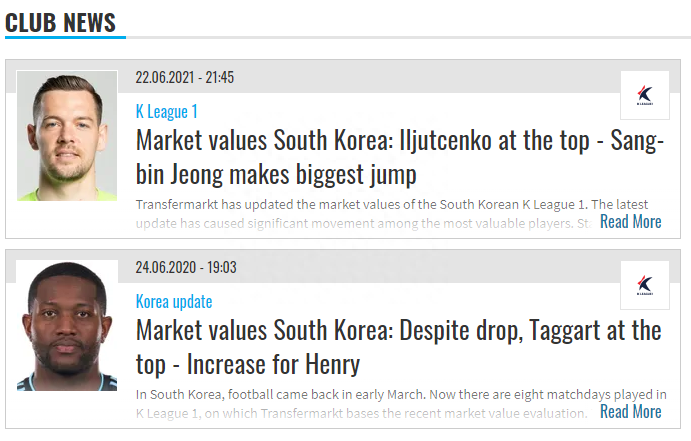
Task: Click Read More on the Iljutcenko article
Action: 630,221
